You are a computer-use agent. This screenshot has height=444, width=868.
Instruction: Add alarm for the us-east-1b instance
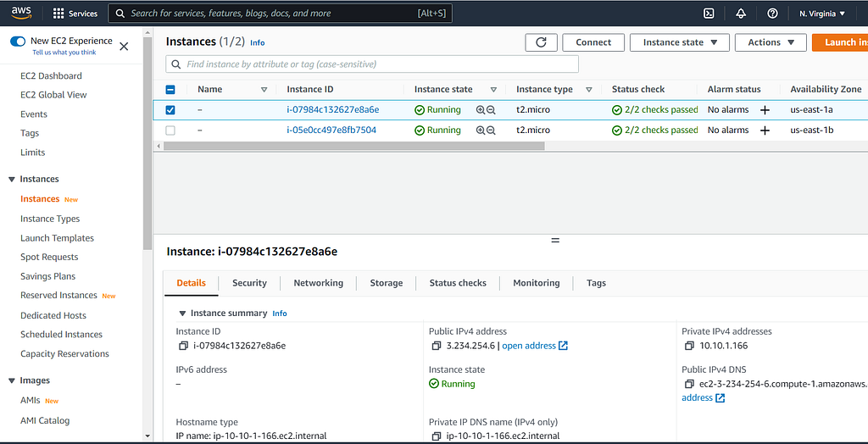[765, 130]
